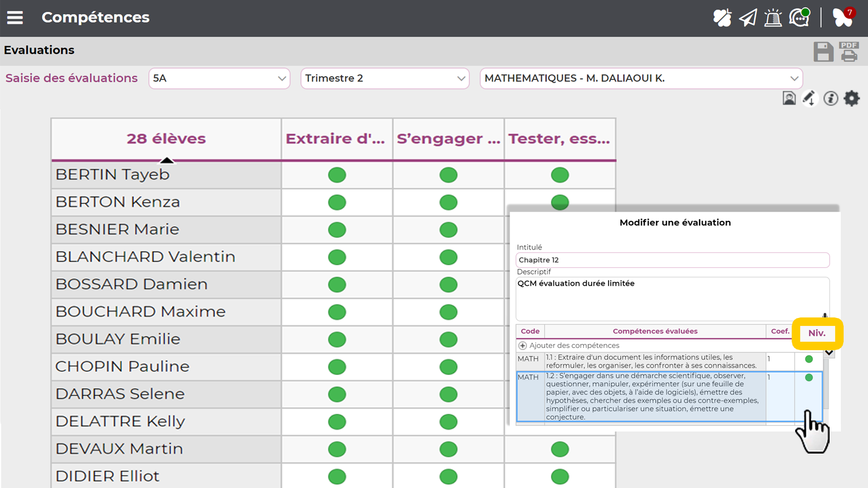Sort by the 28 élèves column header
The image size is (868, 488).
point(166,139)
